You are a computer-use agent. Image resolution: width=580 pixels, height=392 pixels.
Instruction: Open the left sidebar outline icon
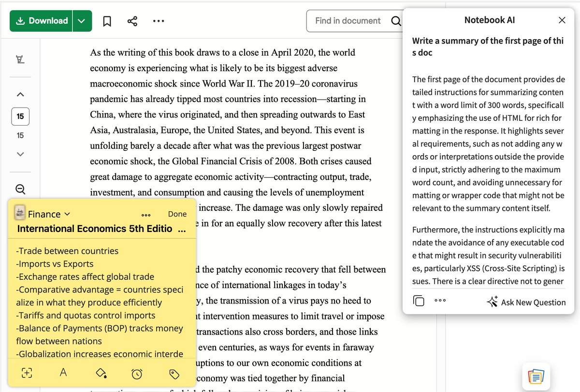[20, 59]
